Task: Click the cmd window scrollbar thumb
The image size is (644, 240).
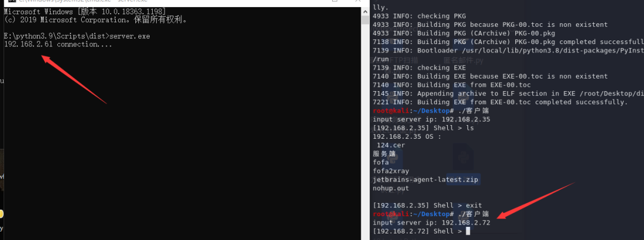Action: [365, 21]
